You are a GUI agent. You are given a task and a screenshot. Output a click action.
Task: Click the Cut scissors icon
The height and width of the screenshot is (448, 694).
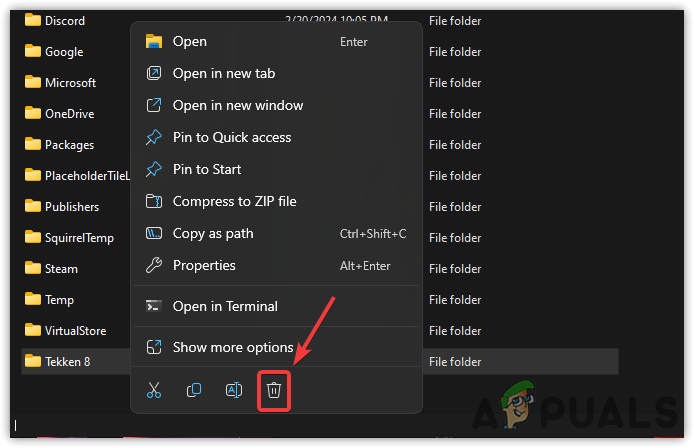point(154,390)
